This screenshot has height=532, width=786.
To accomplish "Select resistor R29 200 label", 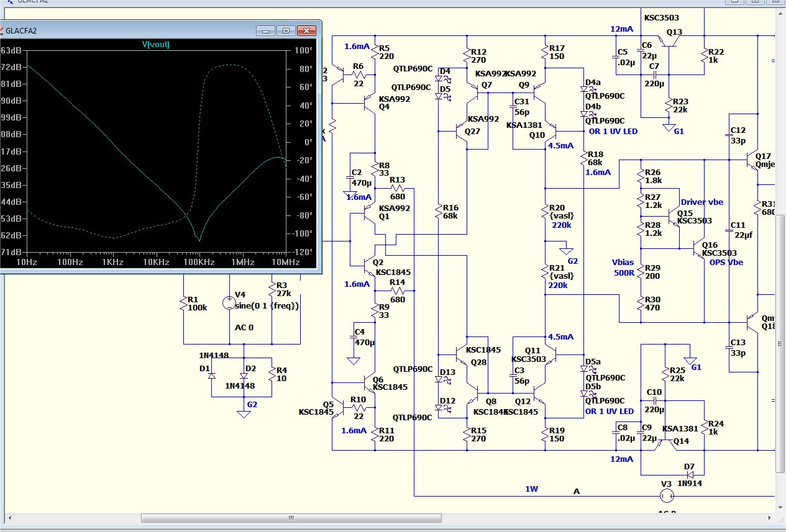I will coord(653,271).
